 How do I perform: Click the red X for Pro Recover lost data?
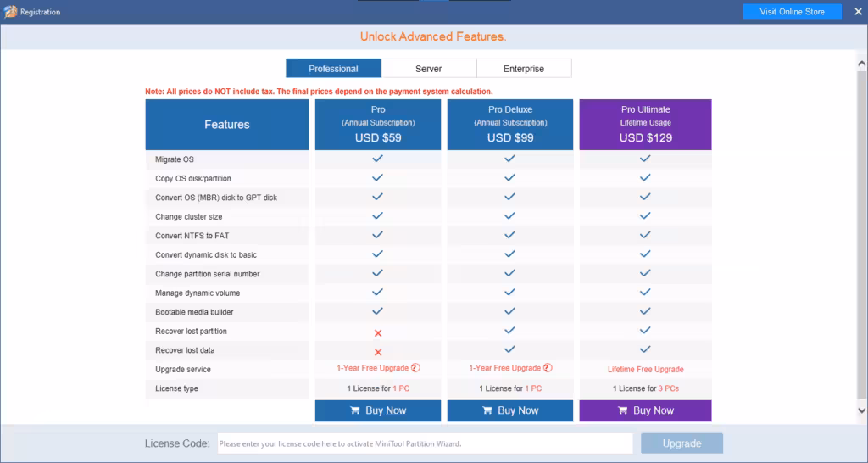coord(378,352)
